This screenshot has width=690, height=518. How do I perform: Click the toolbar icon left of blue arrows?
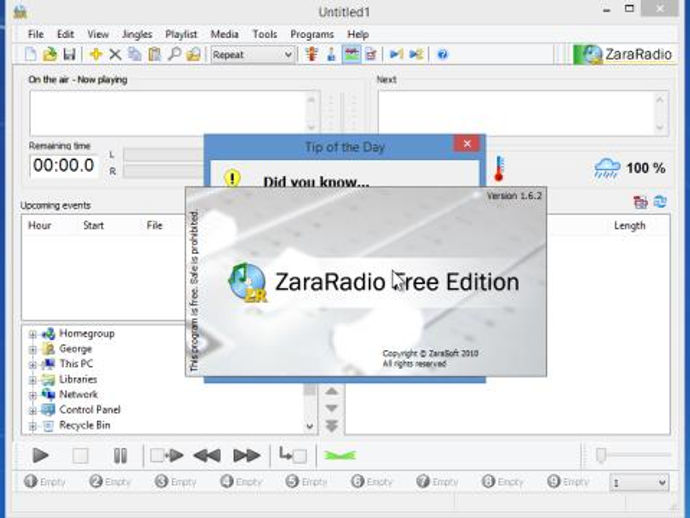[371, 55]
